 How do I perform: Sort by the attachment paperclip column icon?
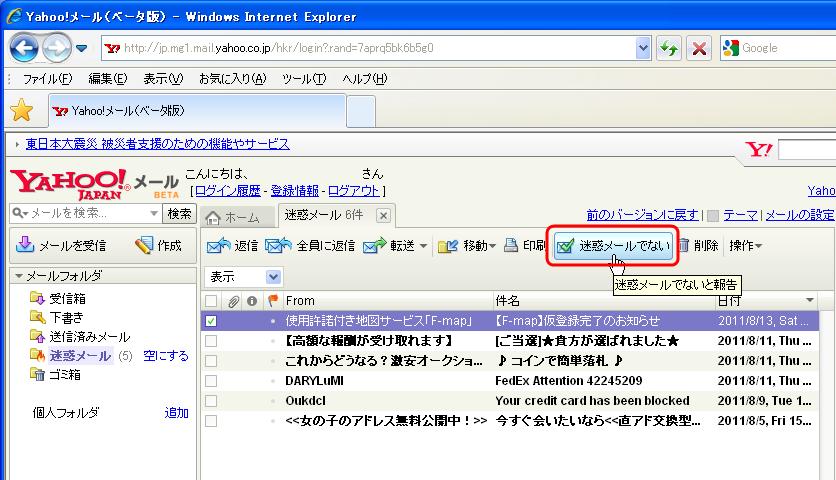[x=233, y=301]
